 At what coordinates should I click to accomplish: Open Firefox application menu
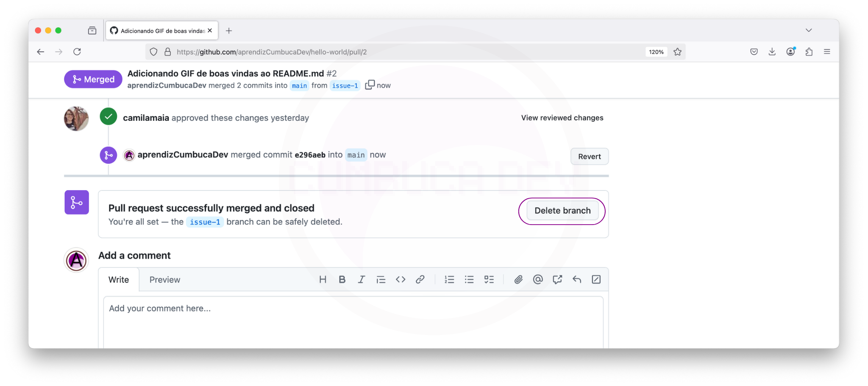[x=827, y=52]
